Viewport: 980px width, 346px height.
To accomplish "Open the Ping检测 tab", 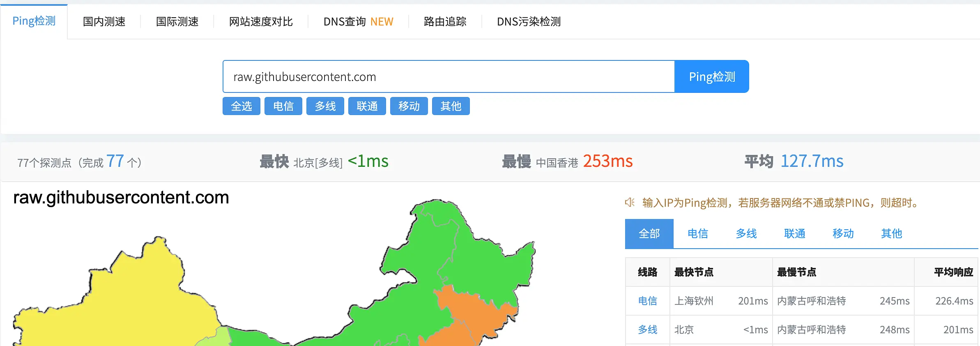I will coord(34,21).
